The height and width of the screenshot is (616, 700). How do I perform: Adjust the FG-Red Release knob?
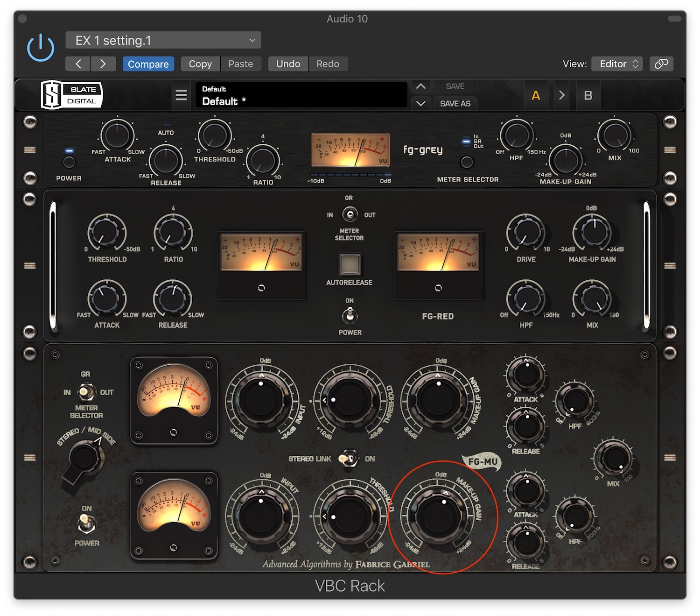173,298
